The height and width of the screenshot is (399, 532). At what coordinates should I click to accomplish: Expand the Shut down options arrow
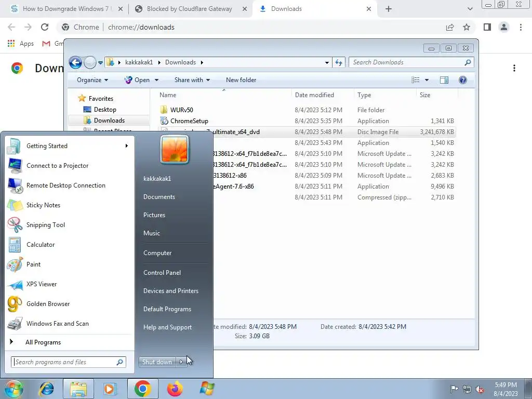181,362
